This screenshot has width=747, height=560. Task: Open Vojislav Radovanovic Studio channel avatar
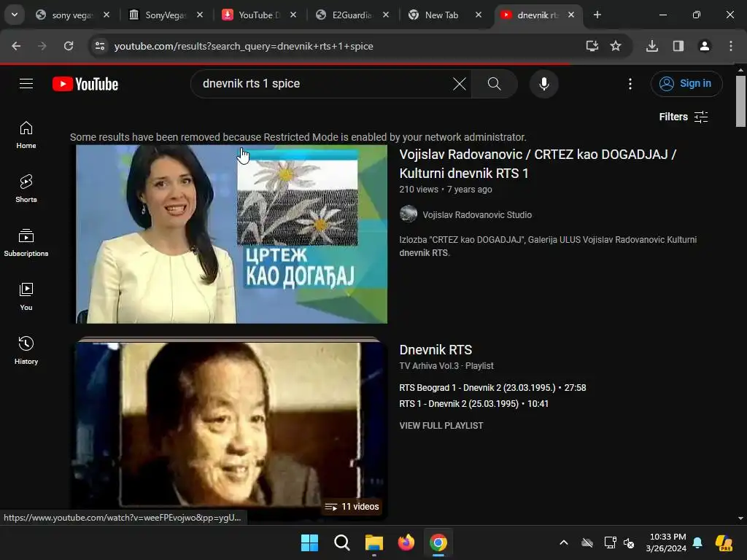pos(409,214)
